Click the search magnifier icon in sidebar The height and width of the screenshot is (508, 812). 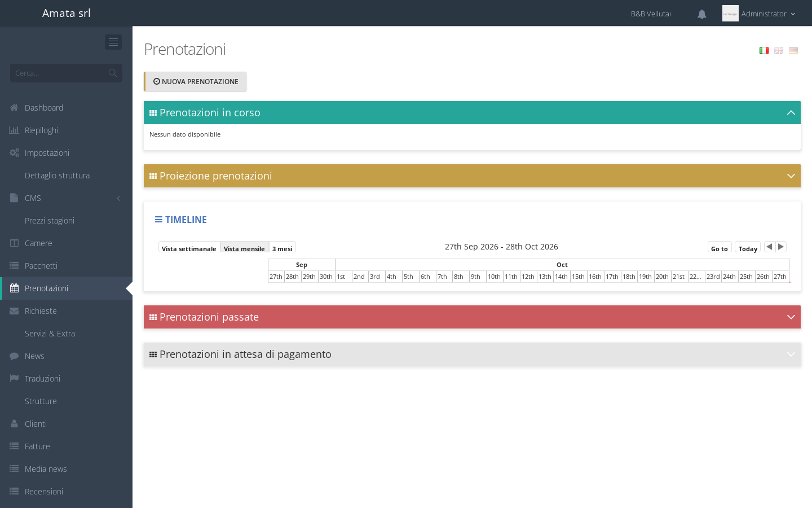[113, 73]
